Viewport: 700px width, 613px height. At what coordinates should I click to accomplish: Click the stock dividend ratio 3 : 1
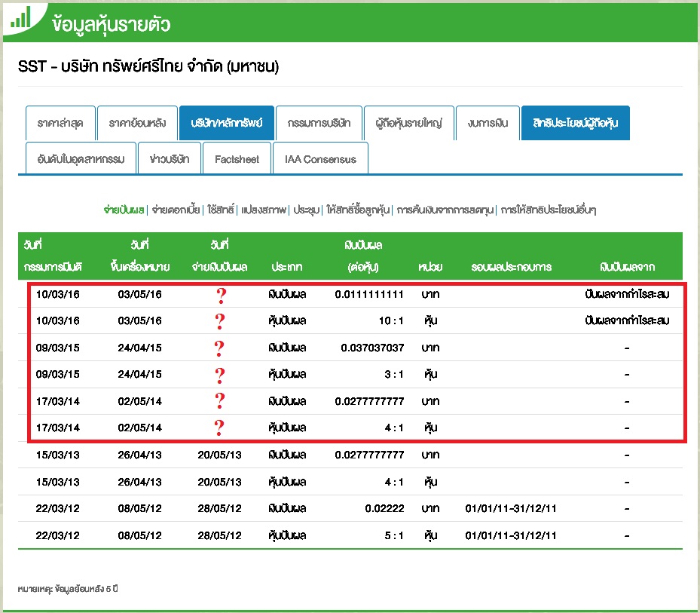point(394,374)
